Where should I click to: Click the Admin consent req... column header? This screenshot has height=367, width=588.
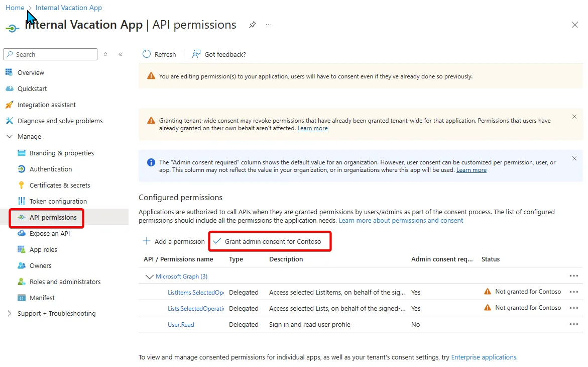(442, 259)
